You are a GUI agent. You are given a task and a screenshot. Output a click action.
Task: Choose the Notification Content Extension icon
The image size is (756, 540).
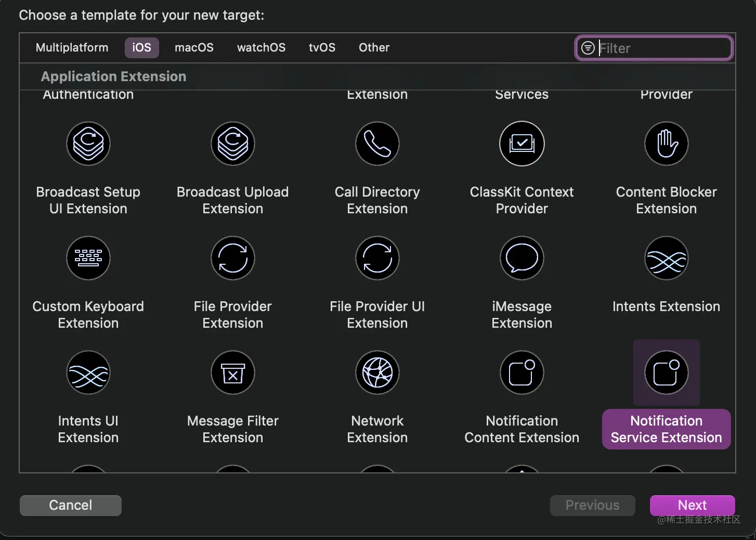522,372
